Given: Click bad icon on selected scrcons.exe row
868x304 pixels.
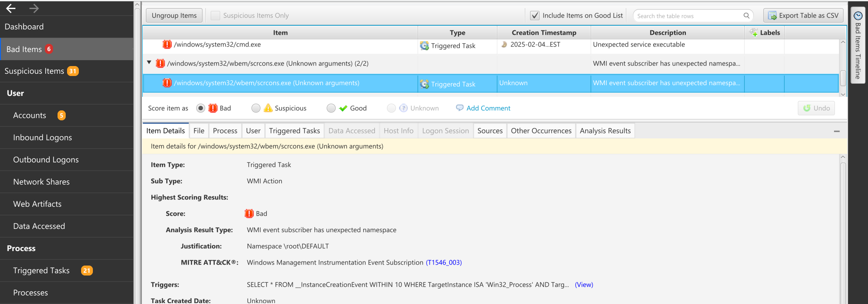Looking at the screenshot, I should pos(167,83).
